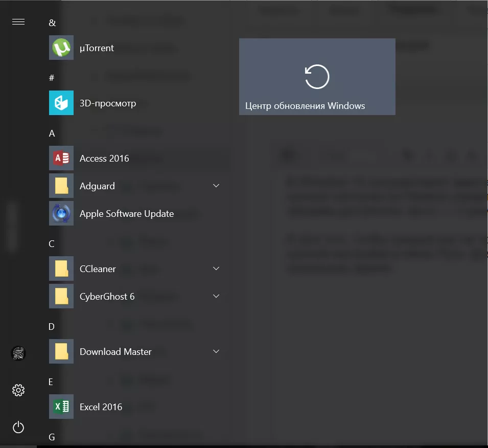Open the user account avatar
The image size is (488, 448).
pos(18,353)
